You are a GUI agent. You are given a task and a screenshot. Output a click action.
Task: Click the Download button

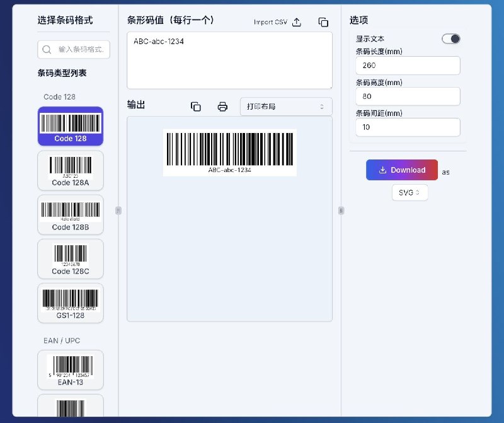coord(402,170)
